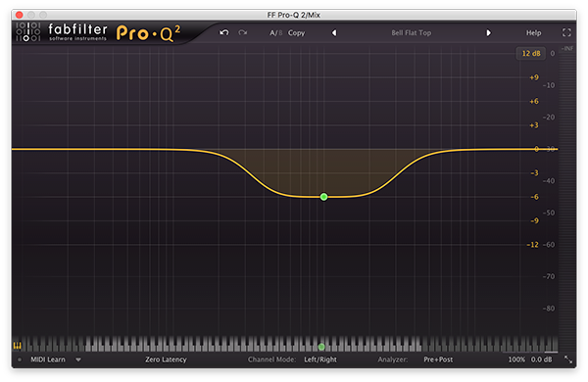Go to the next preset arrow

488,33
